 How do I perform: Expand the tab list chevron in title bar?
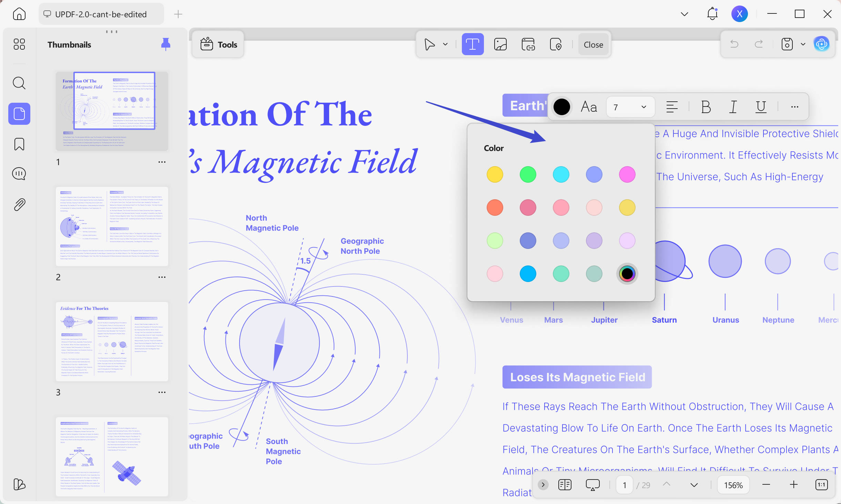(685, 14)
